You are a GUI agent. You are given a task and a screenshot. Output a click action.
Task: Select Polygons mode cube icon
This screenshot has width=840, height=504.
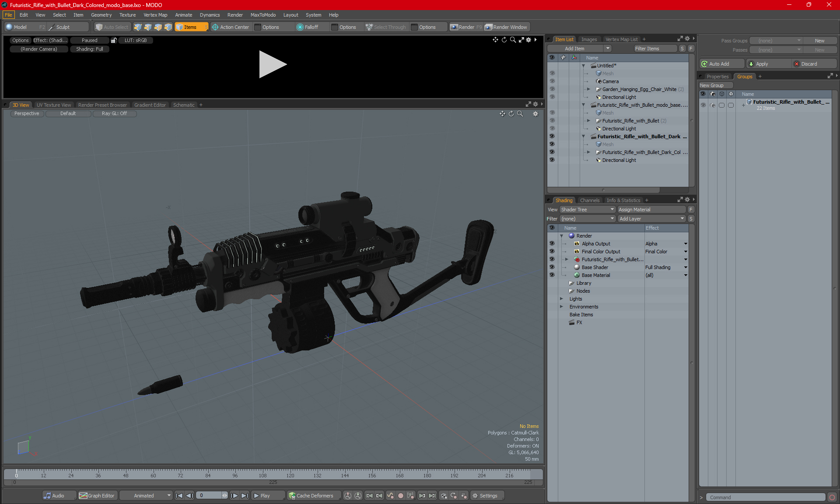point(158,27)
